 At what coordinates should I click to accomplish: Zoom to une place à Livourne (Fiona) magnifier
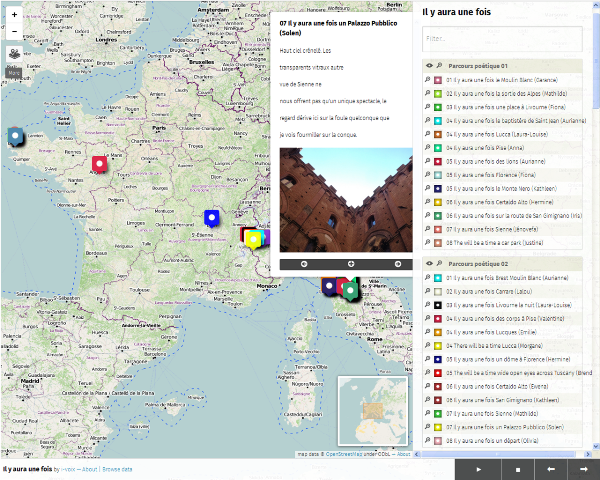click(x=427, y=107)
